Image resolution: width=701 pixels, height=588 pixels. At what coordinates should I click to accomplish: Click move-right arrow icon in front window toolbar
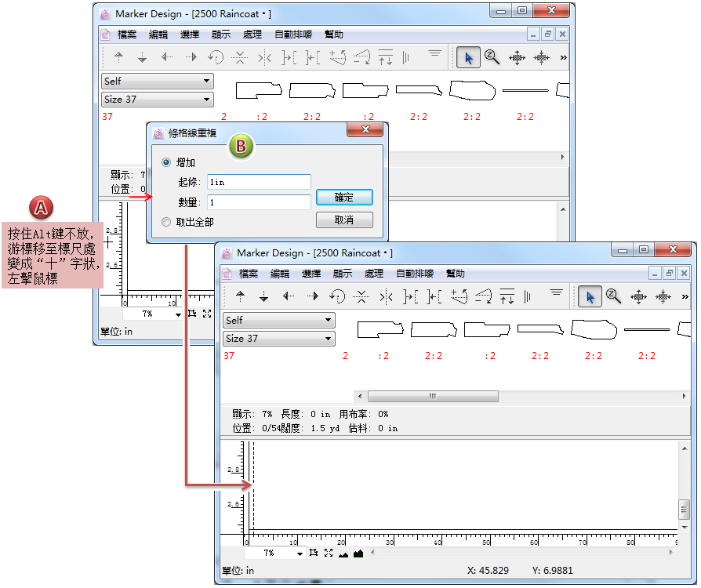coord(313,296)
